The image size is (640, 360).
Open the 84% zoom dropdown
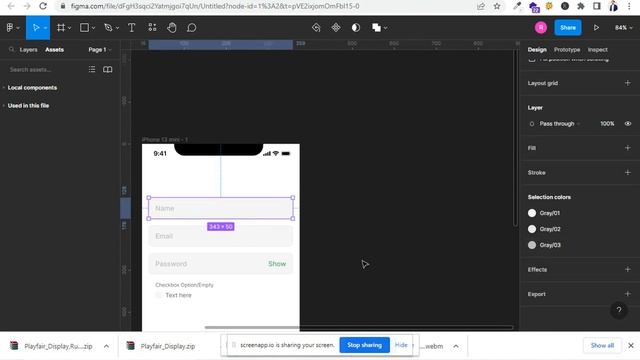point(624,27)
